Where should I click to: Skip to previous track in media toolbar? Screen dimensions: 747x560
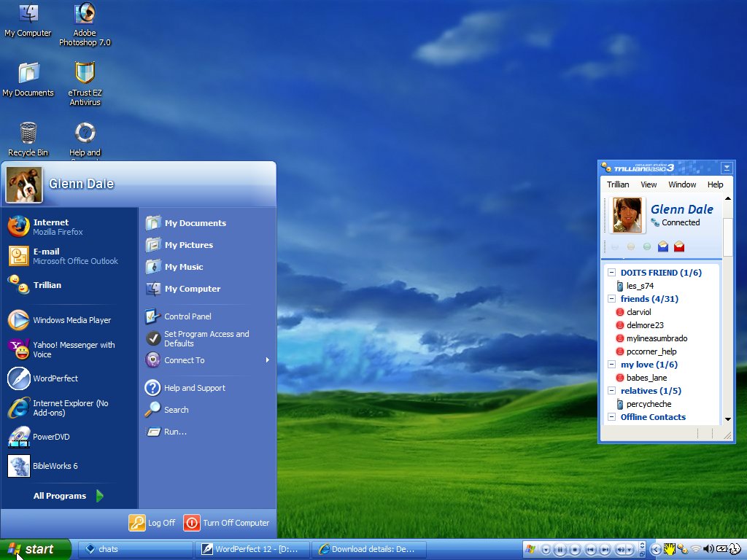pos(590,550)
